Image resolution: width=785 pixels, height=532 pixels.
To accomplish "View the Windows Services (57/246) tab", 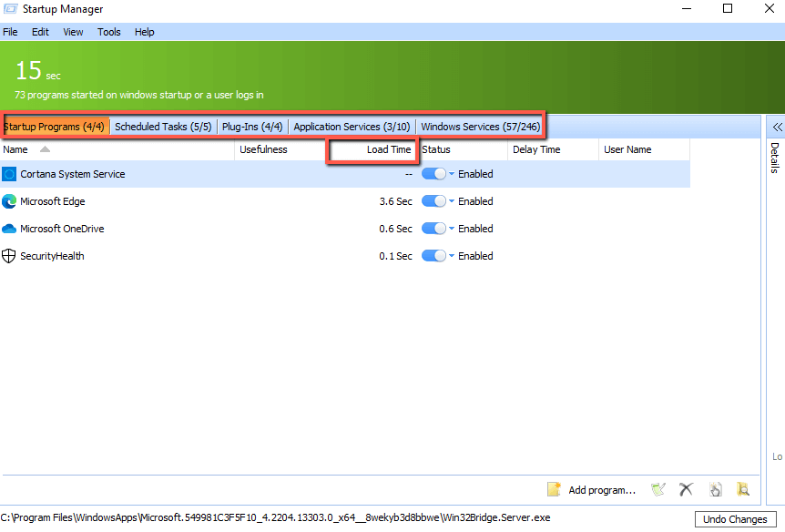I will click(x=481, y=127).
